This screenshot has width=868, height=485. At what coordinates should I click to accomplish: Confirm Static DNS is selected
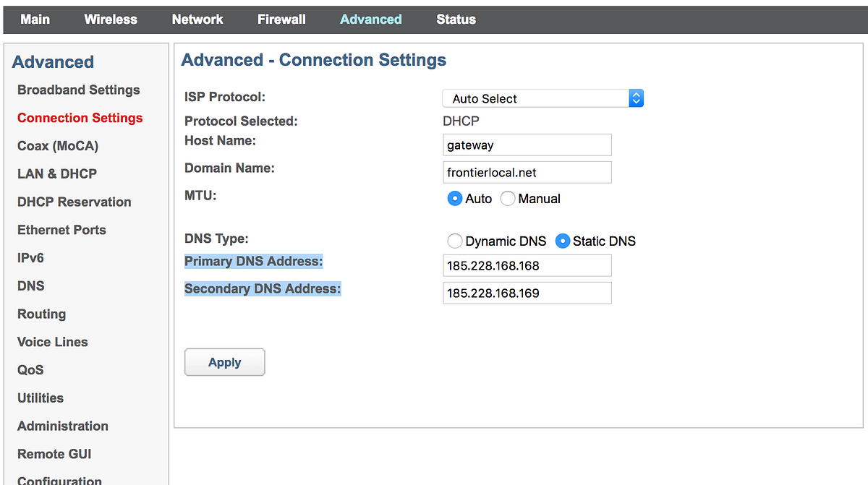point(562,241)
